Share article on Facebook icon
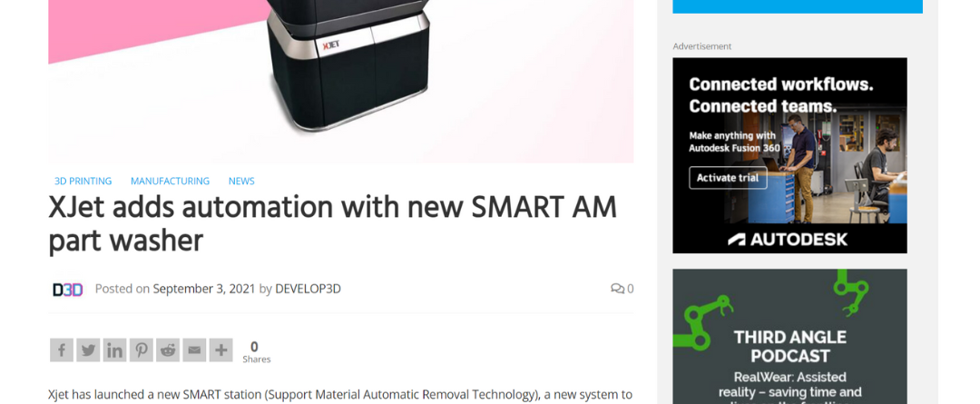The height and width of the screenshot is (404, 980). [62, 350]
